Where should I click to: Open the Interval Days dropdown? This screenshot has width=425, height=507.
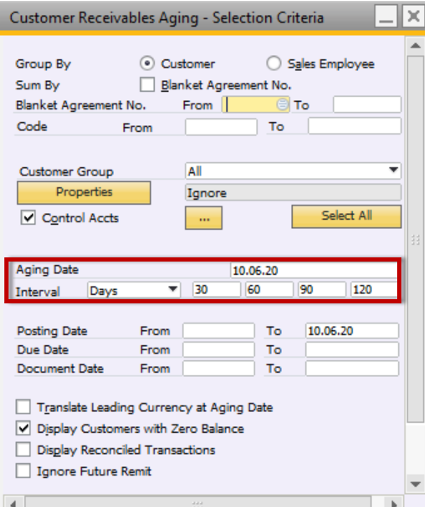tap(173, 289)
